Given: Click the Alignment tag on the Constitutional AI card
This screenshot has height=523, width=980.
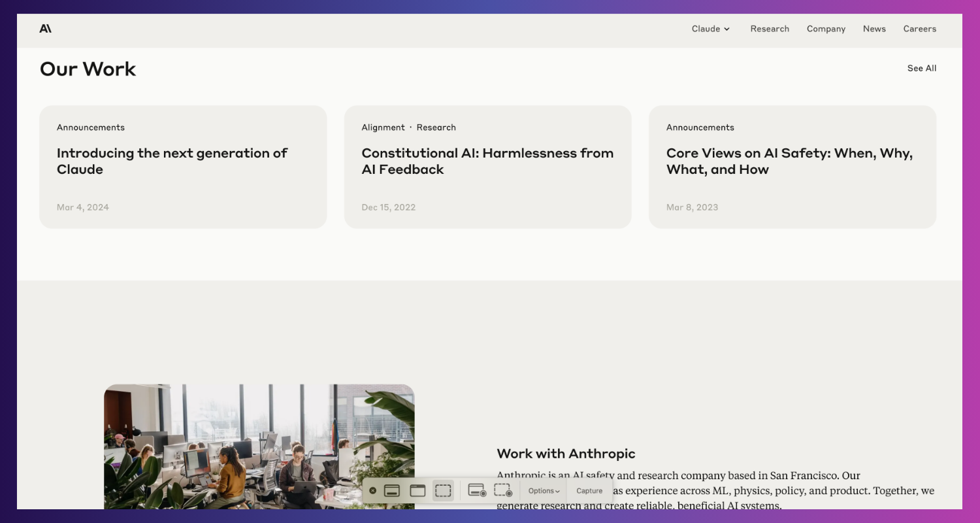Looking at the screenshot, I should (384, 127).
